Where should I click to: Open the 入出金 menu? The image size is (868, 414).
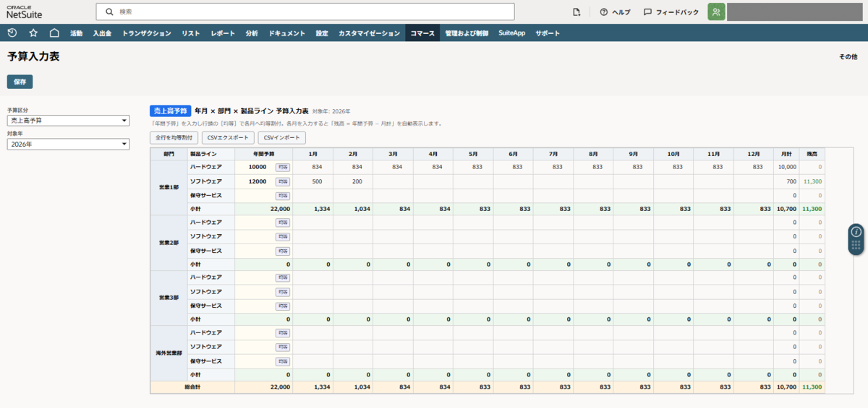tap(102, 33)
